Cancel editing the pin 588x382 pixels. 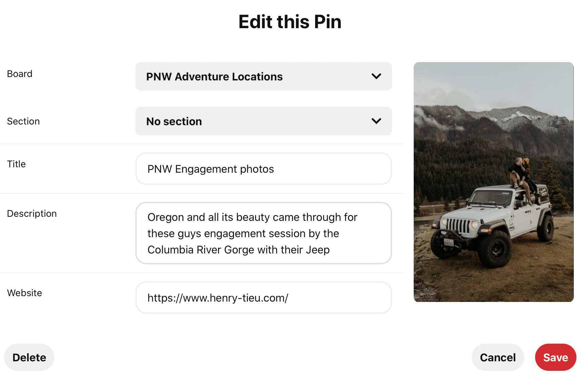tap(498, 357)
